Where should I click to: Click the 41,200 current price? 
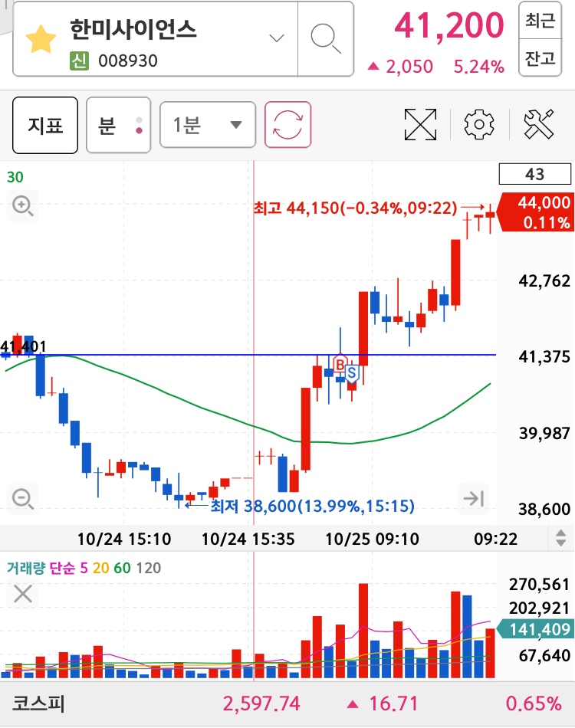coord(449,25)
